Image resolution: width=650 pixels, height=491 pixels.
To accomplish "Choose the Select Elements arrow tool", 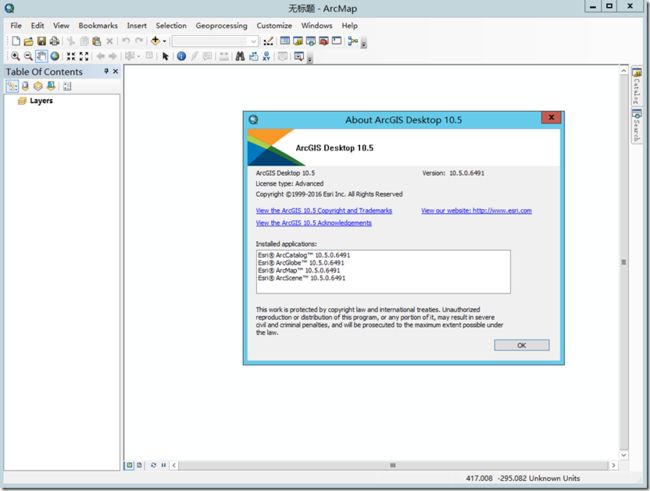I will tap(165, 56).
